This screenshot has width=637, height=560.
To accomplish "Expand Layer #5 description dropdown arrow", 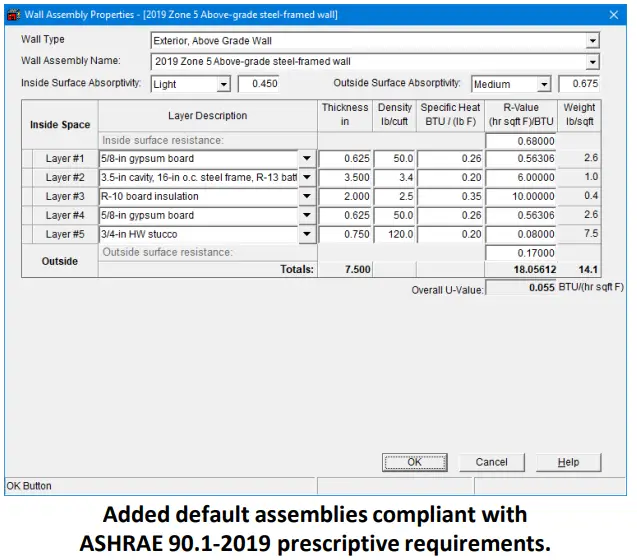I will 307,234.
